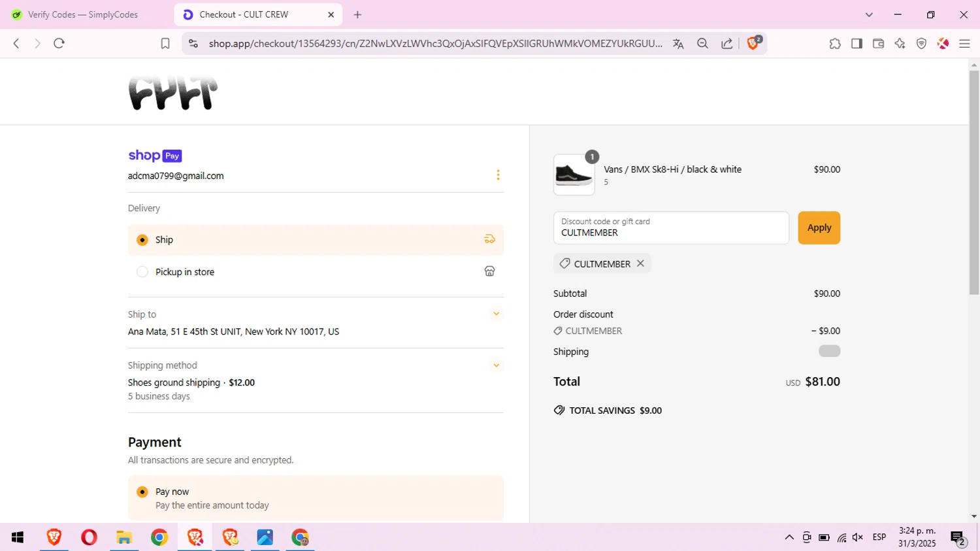The width and height of the screenshot is (980, 551).
Task: Open File Explorer from the taskbar
Action: click(124, 537)
